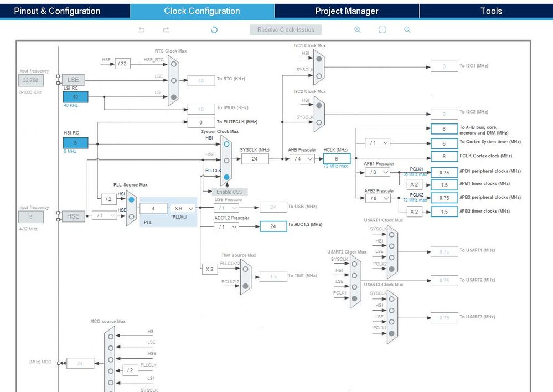Click the HSE input frequency field
Image resolution: width=553 pixels, height=392 pixels.
tap(31, 216)
